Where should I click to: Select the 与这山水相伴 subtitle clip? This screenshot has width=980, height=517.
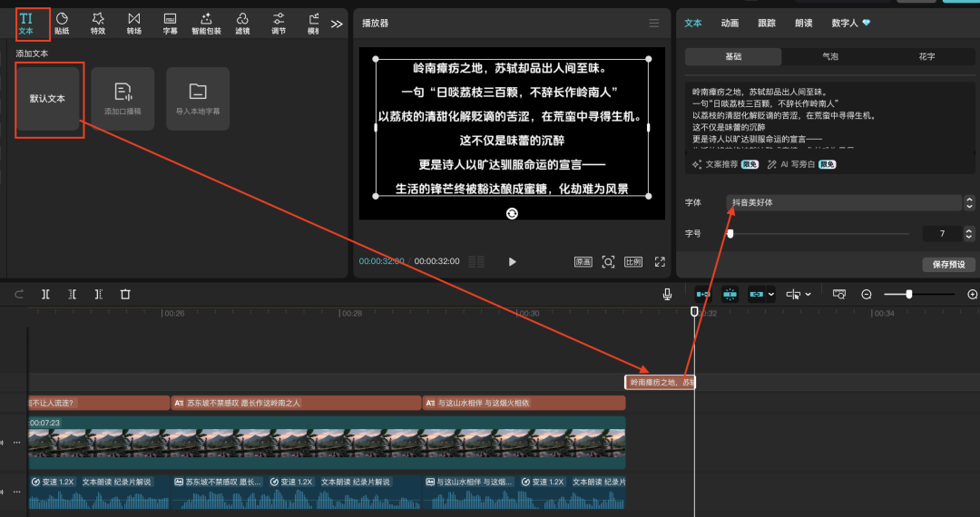524,403
